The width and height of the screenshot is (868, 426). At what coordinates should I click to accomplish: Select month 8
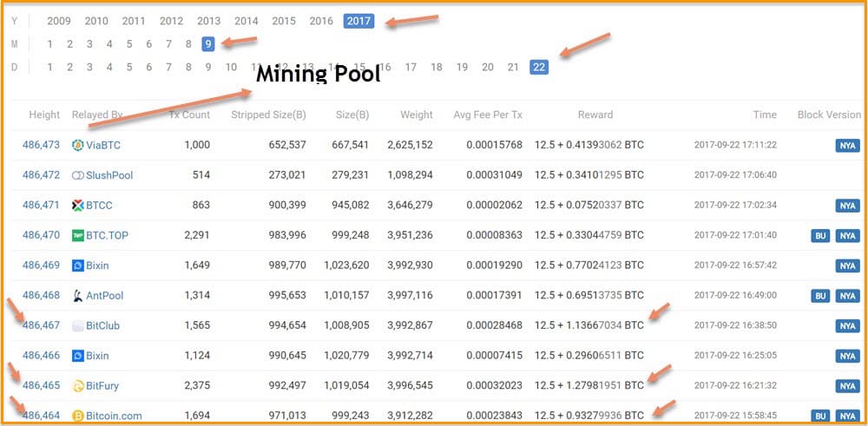(x=188, y=44)
